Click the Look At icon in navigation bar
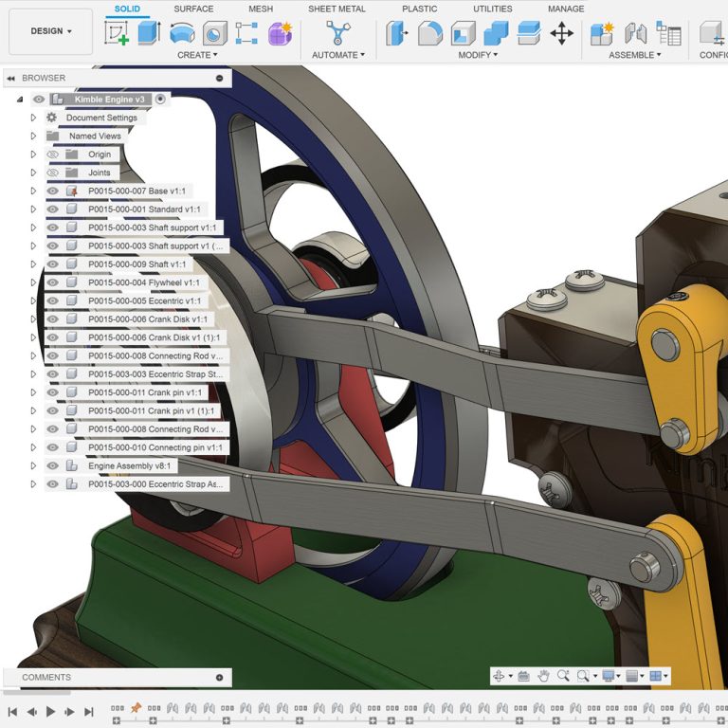Viewport: 728px width, 728px height. 523,676
